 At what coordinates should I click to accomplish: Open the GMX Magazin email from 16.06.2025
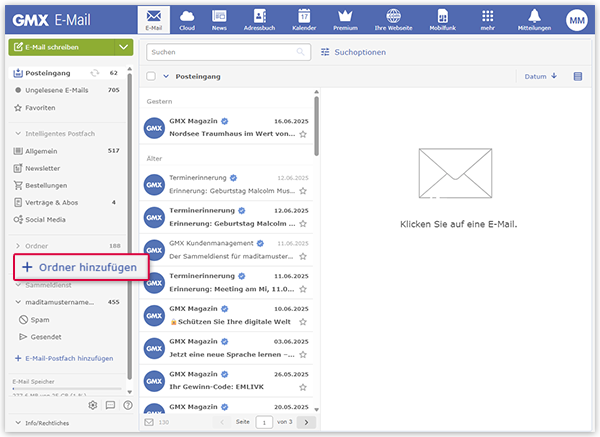[227, 127]
